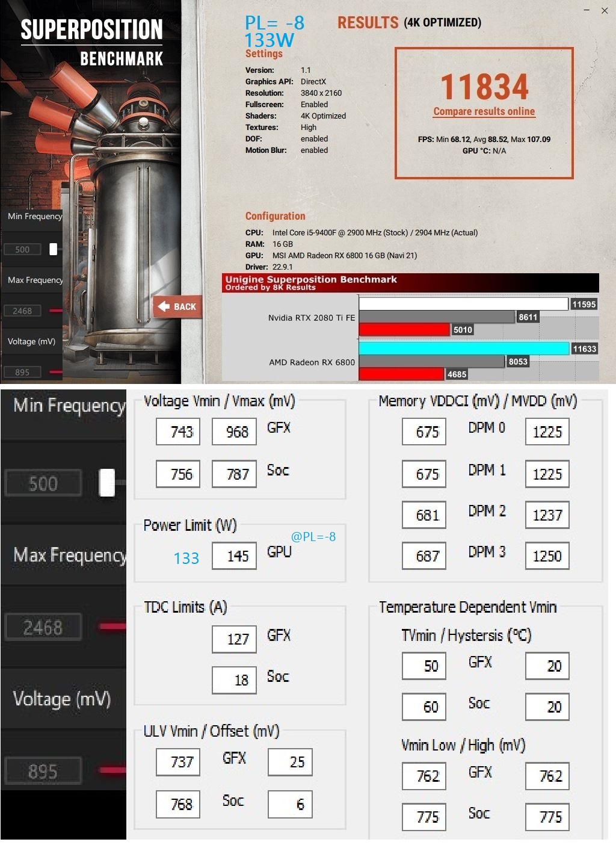Screen dimensions: 616x845
Task: Select the Soc Voltage Vmin field 756
Action: 178,474
